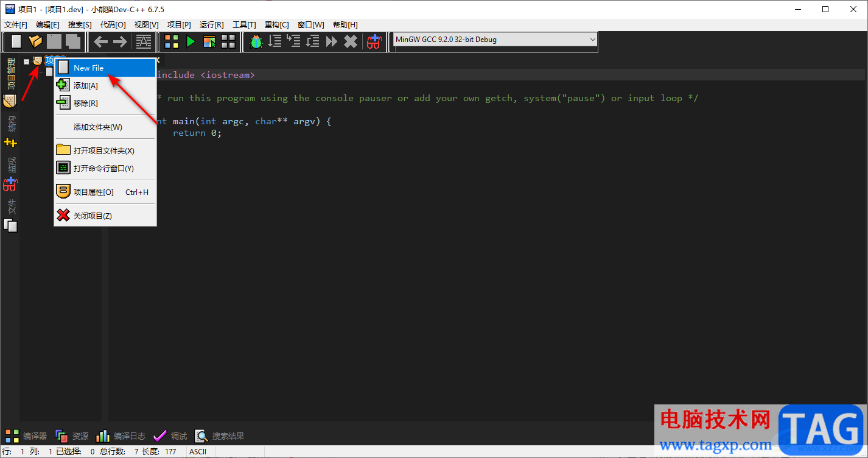Click the Step Into debug icon
This screenshot has width=868, height=458.
[x=294, y=41]
